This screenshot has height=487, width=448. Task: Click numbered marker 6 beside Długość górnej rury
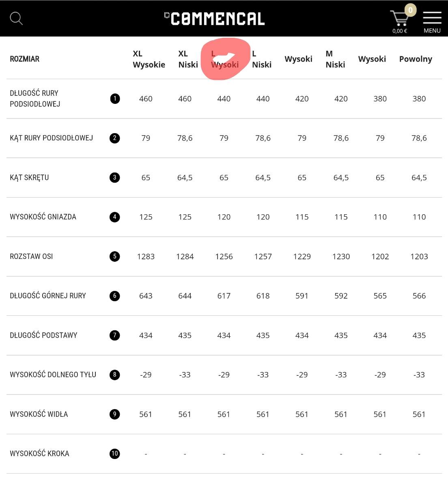pyautogui.click(x=115, y=296)
